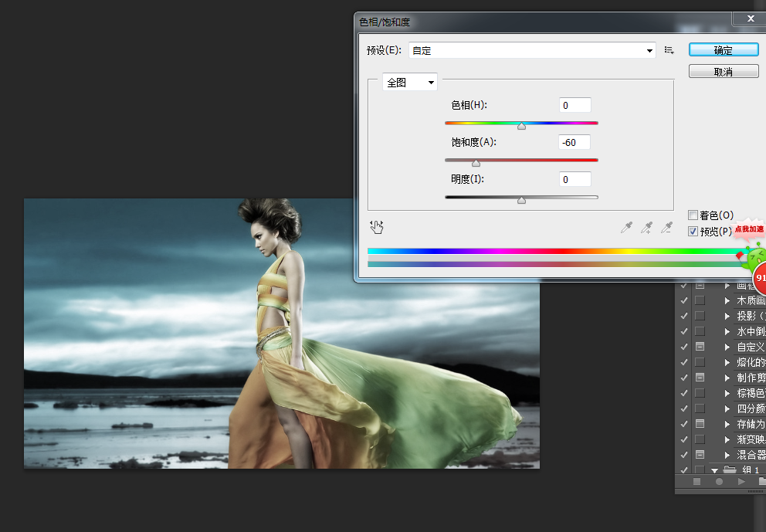Click the 明度 lightness slider handle

(x=522, y=200)
